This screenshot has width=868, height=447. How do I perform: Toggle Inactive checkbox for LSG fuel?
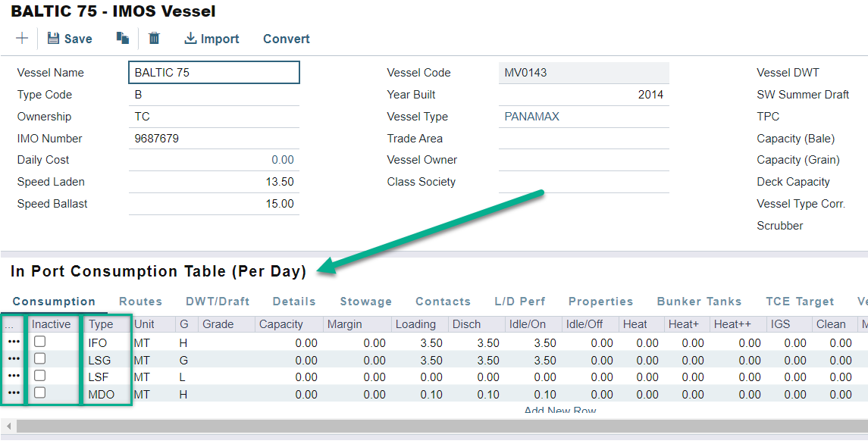pyautogui.click(x=40, y=359)
